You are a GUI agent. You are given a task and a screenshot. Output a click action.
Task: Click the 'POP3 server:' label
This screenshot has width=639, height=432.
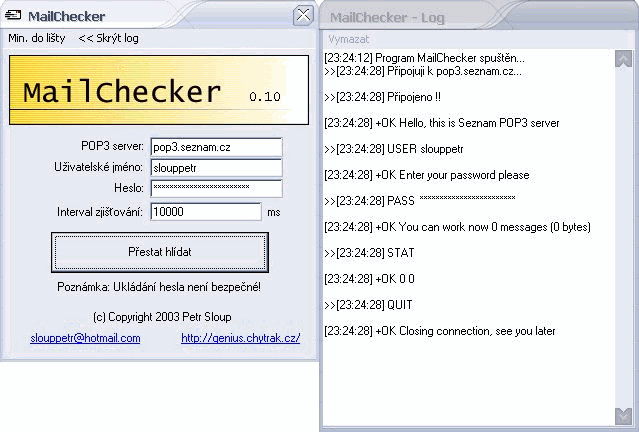coord(112,146)
